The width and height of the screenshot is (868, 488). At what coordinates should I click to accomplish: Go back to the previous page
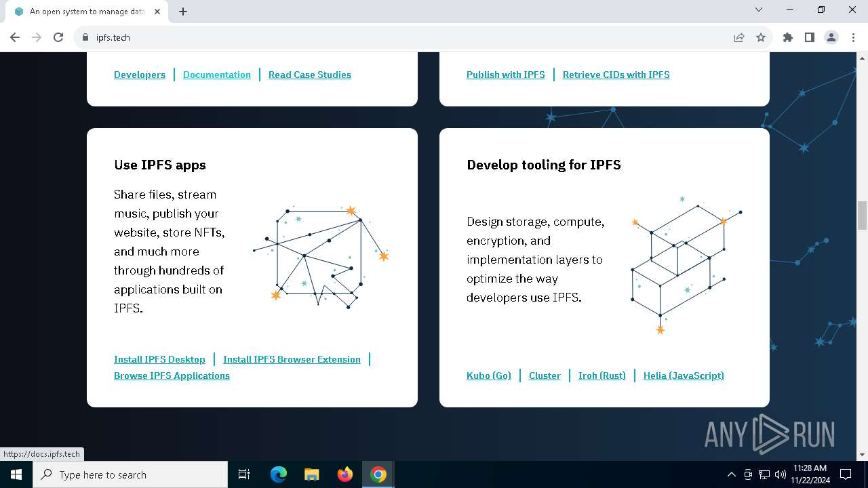click(15, 37)
